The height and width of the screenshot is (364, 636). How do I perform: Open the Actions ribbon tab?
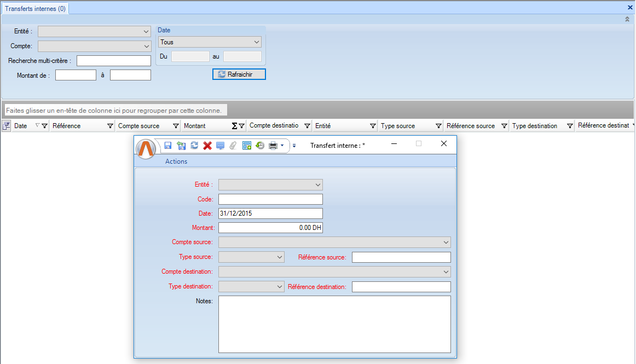[176, 161]
